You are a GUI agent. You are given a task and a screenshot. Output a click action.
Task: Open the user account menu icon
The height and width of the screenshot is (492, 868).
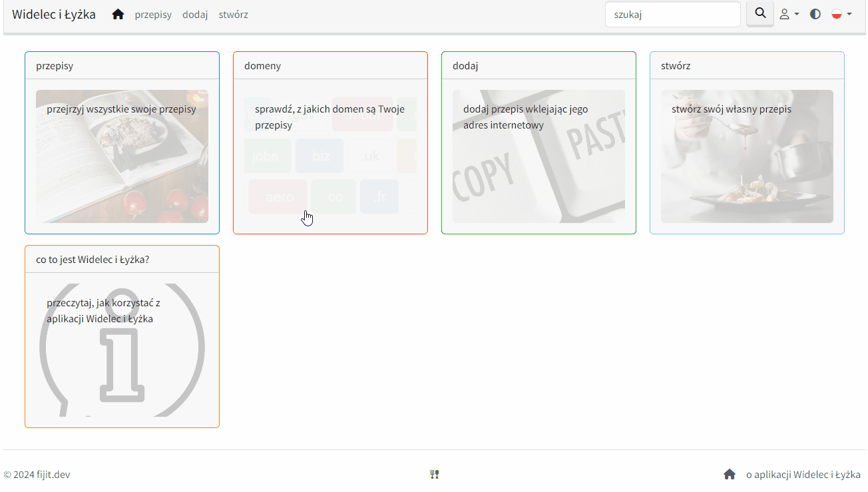pos(789,14)
